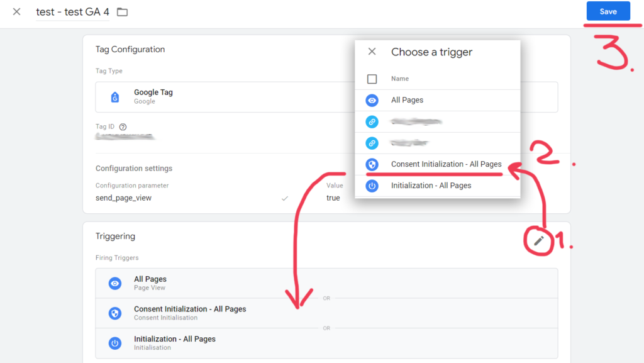Click the Google Tag type icon
644x363 pixels.
point(114,97)
